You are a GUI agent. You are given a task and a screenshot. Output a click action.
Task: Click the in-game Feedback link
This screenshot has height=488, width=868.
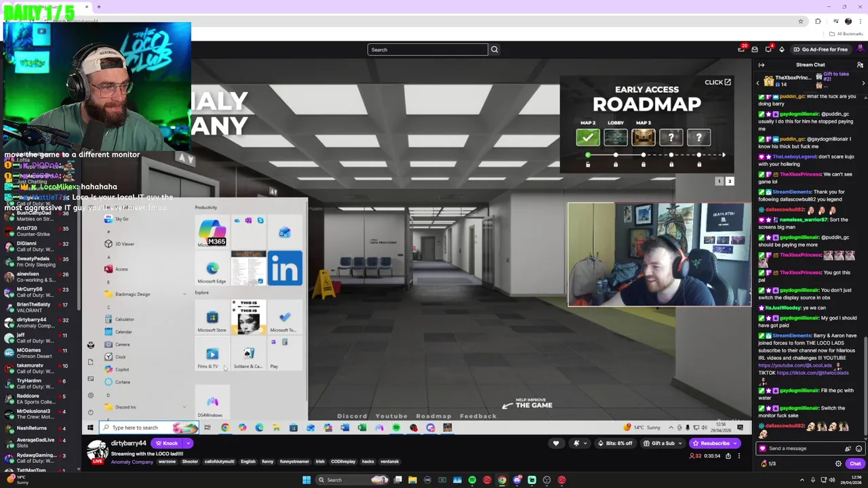478,416
